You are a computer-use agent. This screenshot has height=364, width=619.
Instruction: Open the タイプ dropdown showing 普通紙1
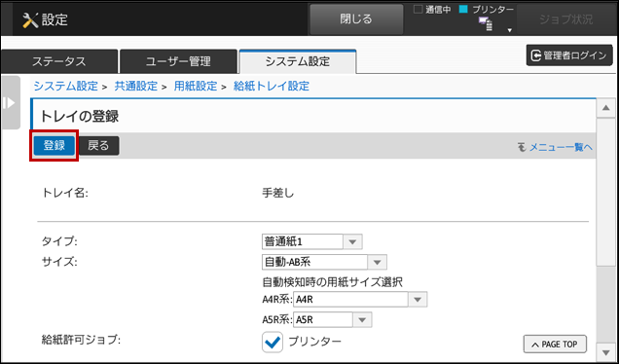tap(311, 241)
